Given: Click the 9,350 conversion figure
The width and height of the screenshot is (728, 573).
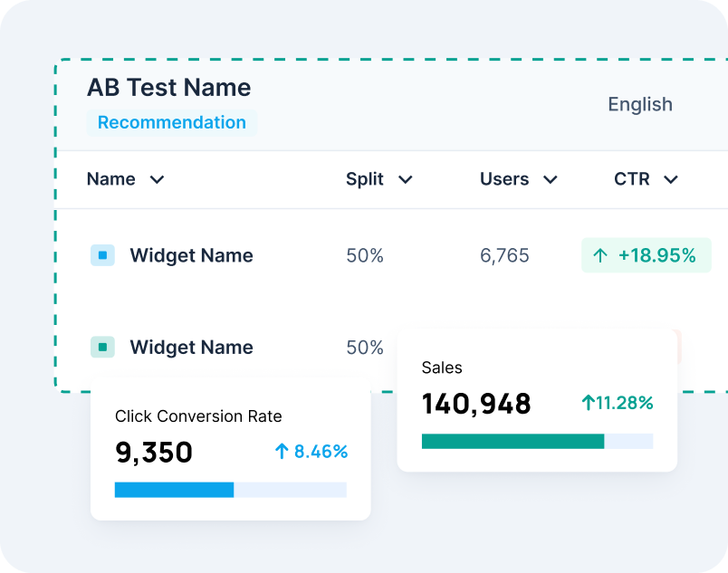Looking at the screenshot, I should (154, 453).
